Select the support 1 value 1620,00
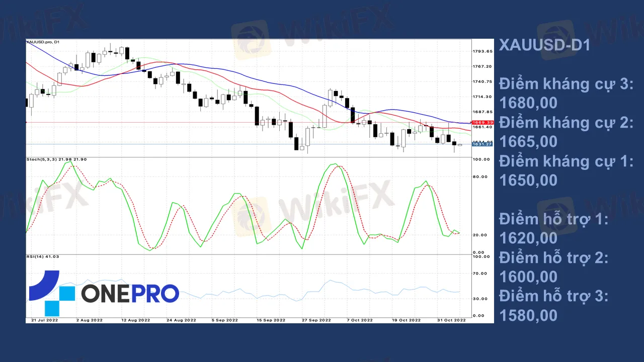 (x=528, y=238)
